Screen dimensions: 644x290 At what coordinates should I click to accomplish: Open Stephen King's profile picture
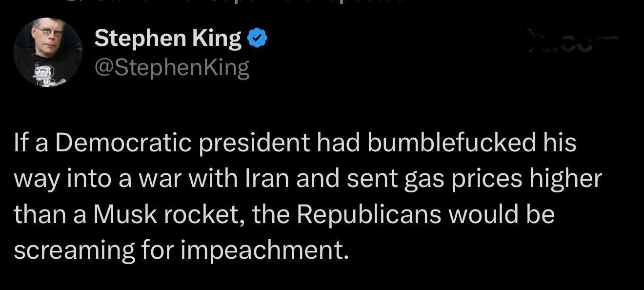tap(47, 52)
